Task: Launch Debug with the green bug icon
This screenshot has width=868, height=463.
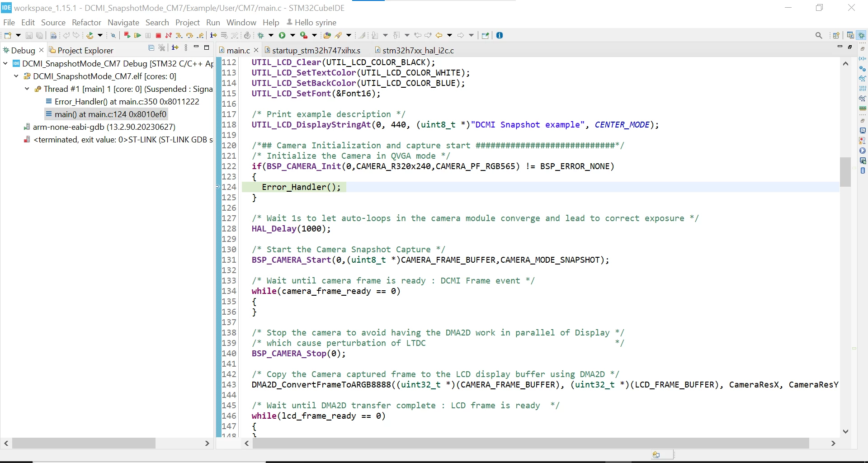Action: click(x=260, y=35)
